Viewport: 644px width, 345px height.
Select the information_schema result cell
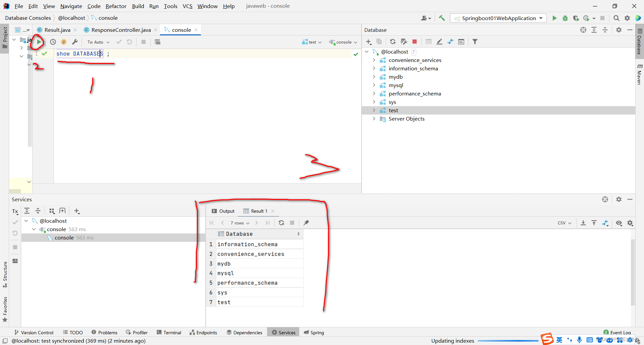(259, 244)
